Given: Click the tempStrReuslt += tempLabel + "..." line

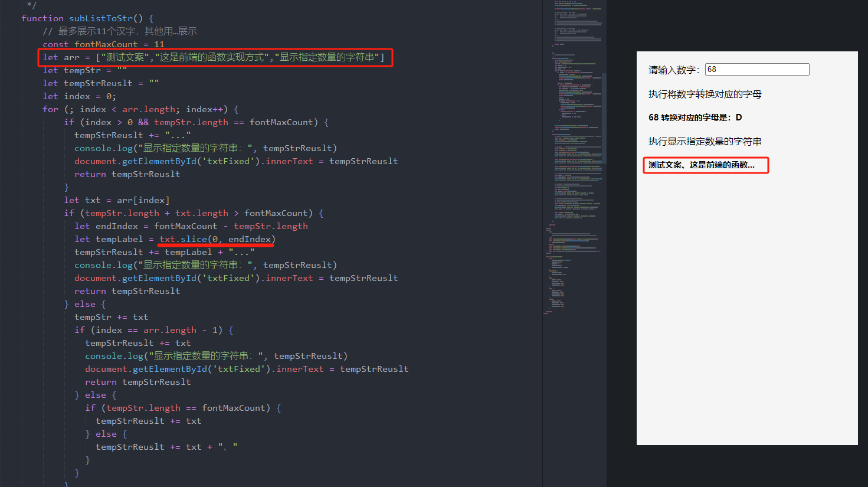Looking at the screenshot, I should click(x=165, y=252).
